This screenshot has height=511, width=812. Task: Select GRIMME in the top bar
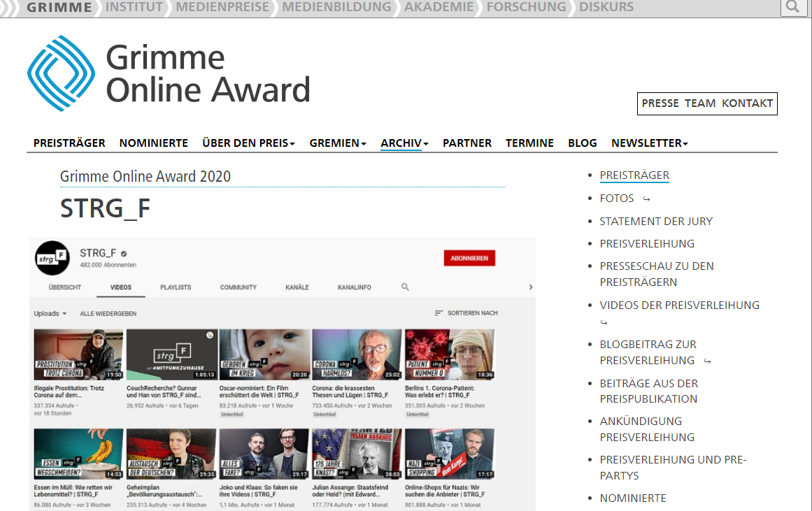(59, 7)
